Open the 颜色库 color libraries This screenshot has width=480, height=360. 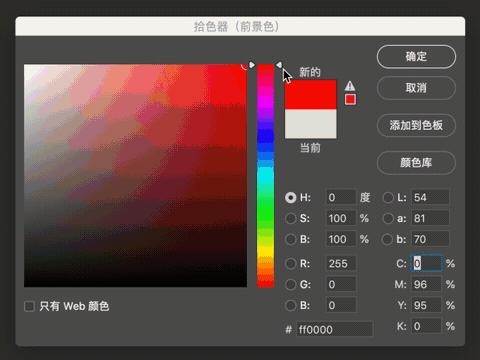click(x=416, y=163)
